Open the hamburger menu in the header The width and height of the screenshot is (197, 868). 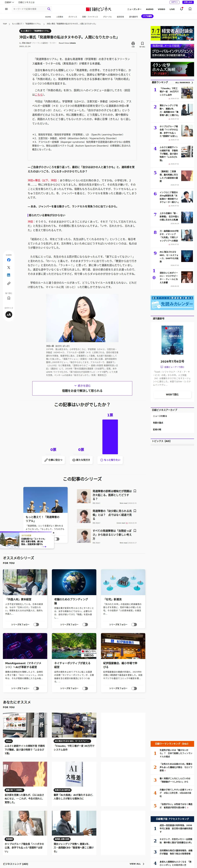pos(6,9)
